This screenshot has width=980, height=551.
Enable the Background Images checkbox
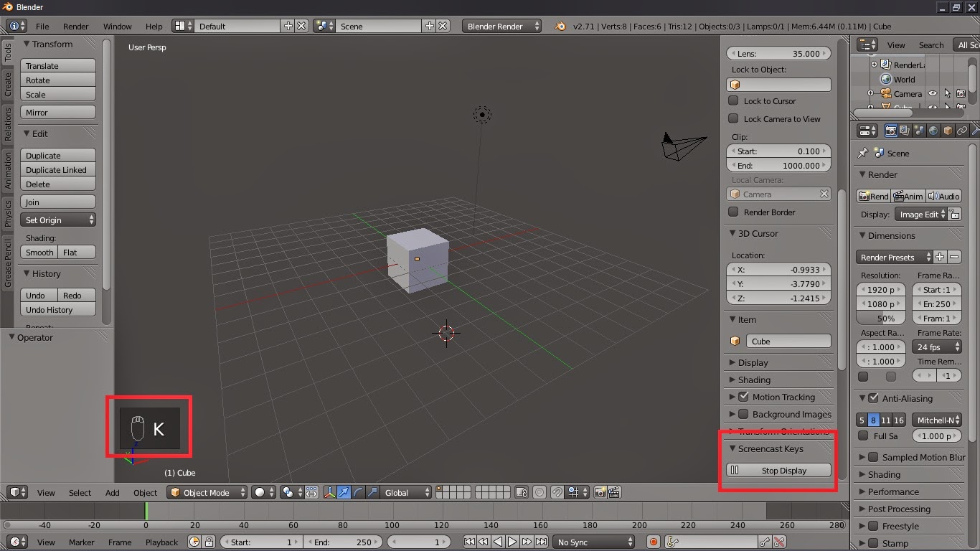click(x=743, y=414)
